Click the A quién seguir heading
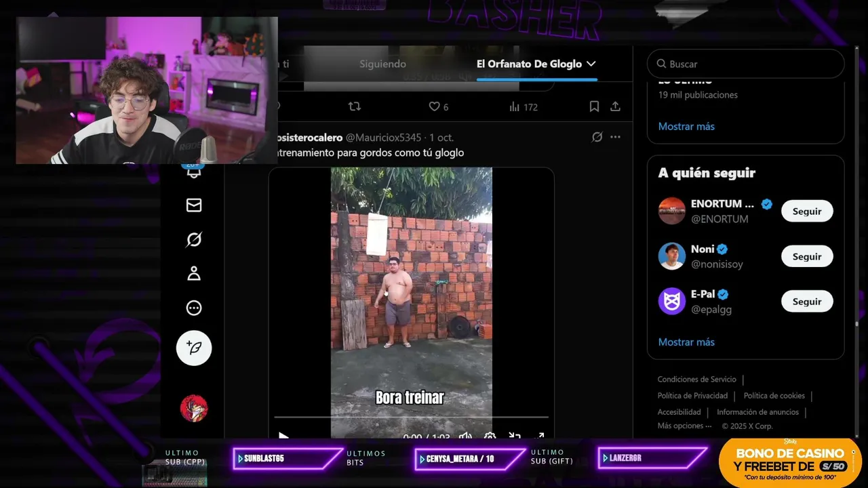The image size is (868, 488). tap(707, 173)
